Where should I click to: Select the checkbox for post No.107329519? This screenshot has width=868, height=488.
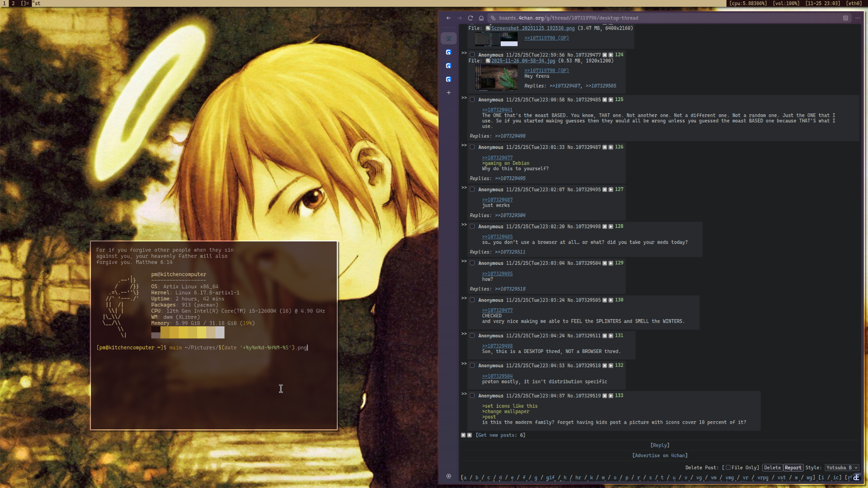pos(472,396)
